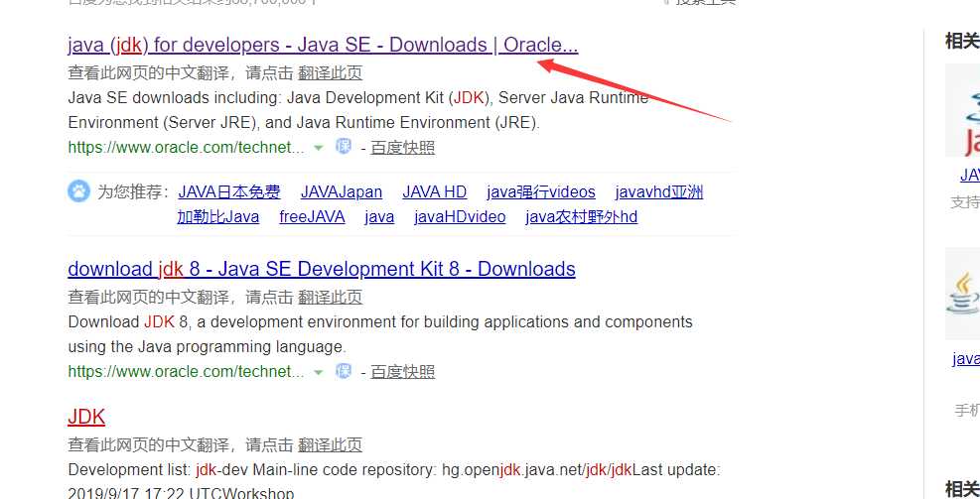Open the recommended search "java"
Screen dimensions: 980x499
click(x=379, y=216)
